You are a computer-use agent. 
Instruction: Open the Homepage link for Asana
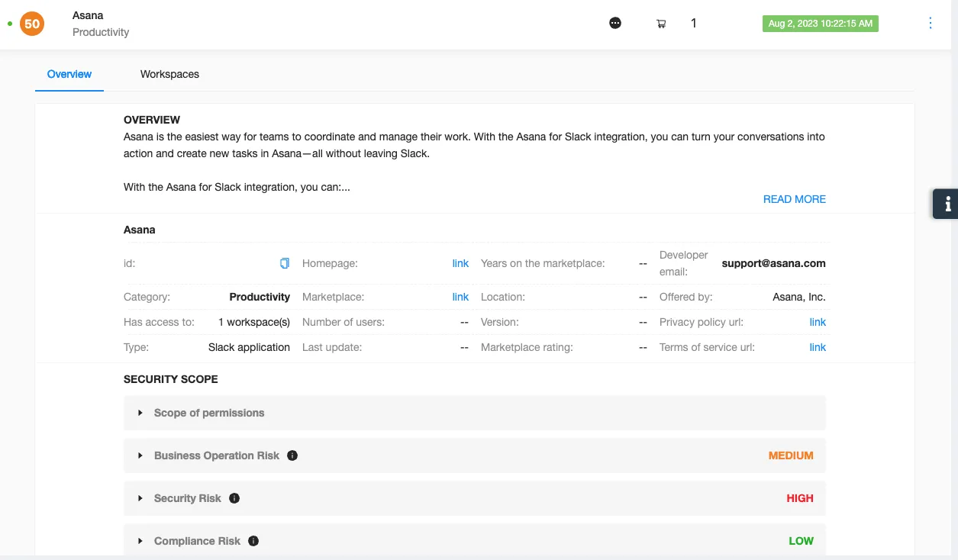pos(460,263)
